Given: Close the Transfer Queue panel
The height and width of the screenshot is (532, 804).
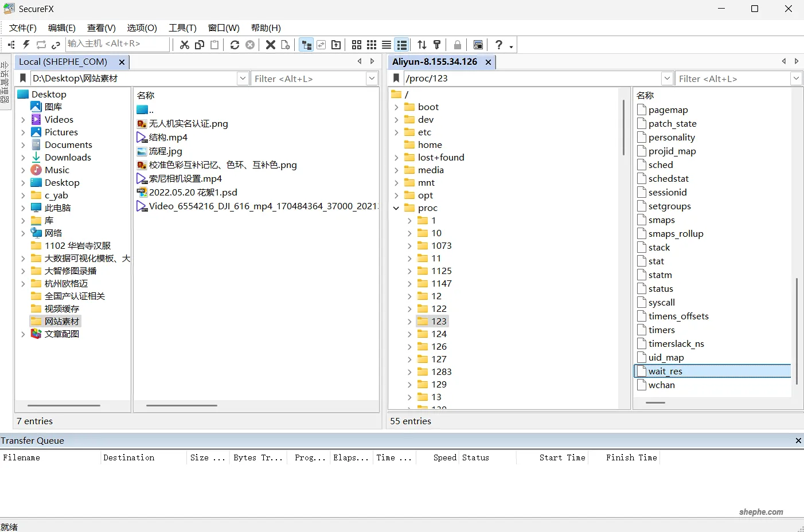Looking at the screenshot, I should click(x=798, y=440).
